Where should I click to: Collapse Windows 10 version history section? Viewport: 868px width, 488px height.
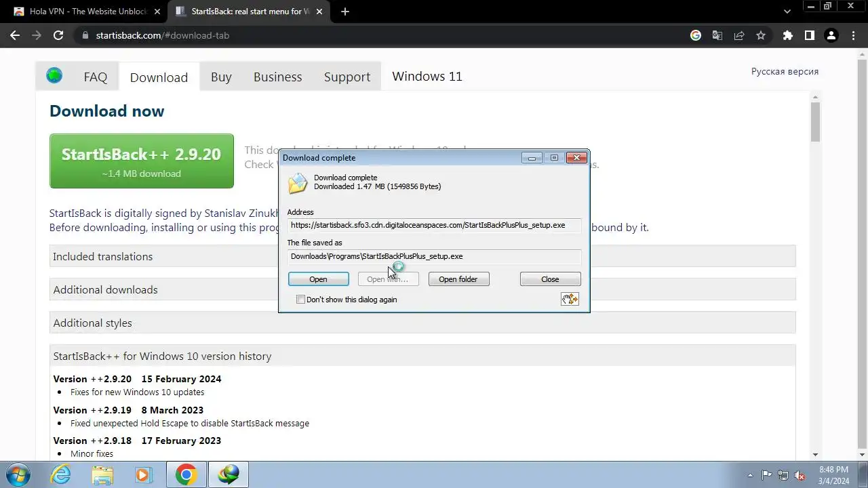point(422,356)
